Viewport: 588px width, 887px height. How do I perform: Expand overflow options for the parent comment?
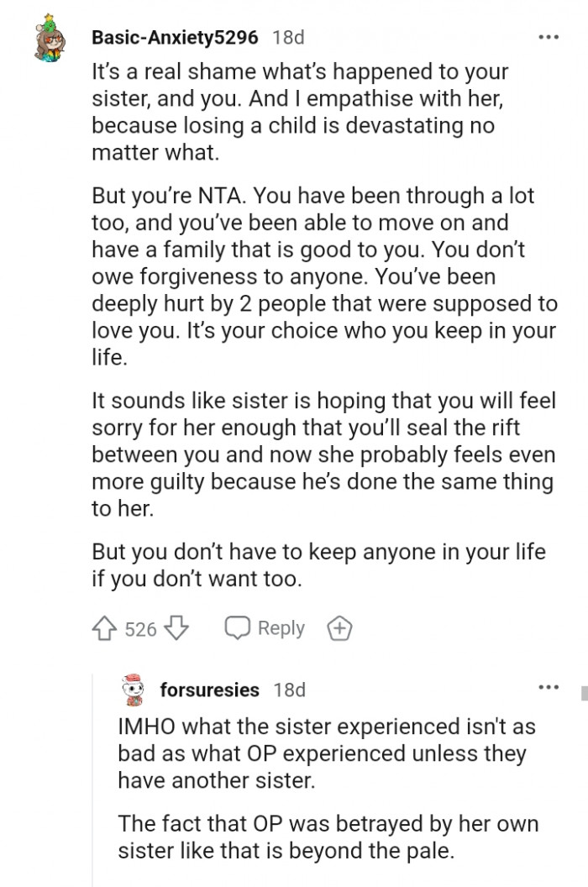tap(549, 36)
